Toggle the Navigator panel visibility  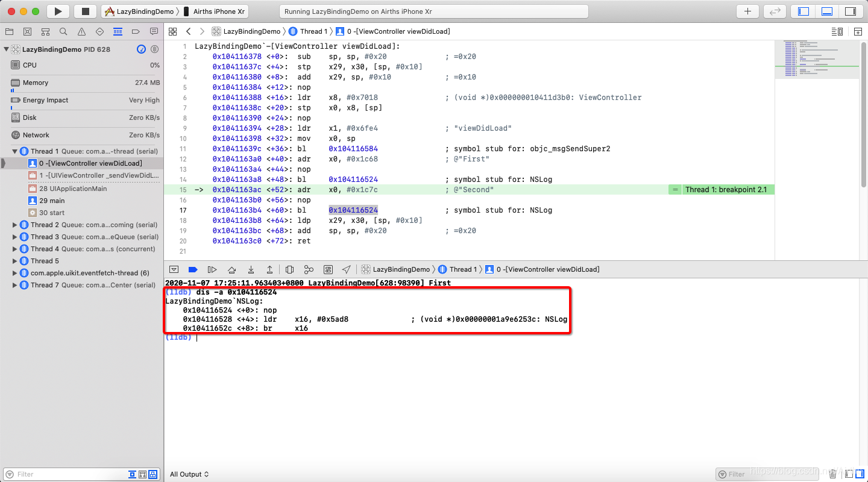[804, 11]
